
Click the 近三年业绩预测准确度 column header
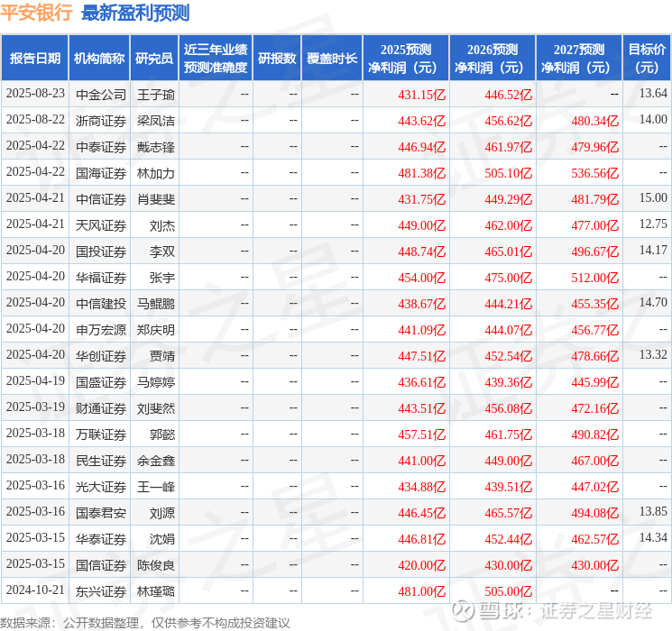[216, 59]
